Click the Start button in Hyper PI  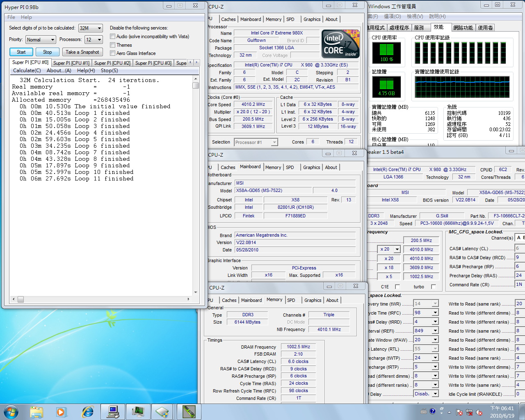(21, 52)
